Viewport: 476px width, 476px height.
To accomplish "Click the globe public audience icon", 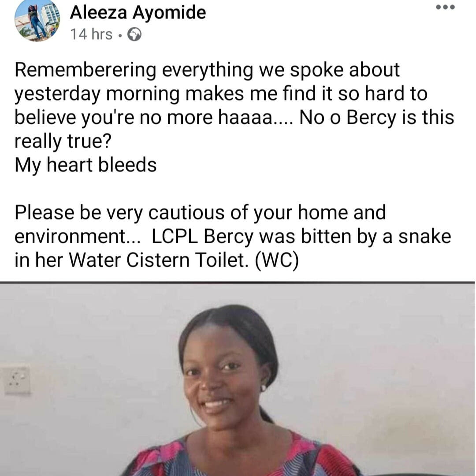I will point(134,35).
